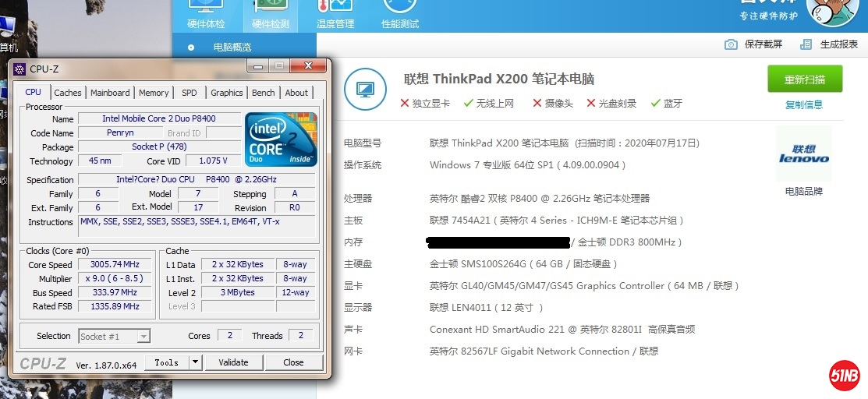The image size is (868, 399).
Task: Select the 电脑概览 sidebar item
Action: click(x=232, y=48)
